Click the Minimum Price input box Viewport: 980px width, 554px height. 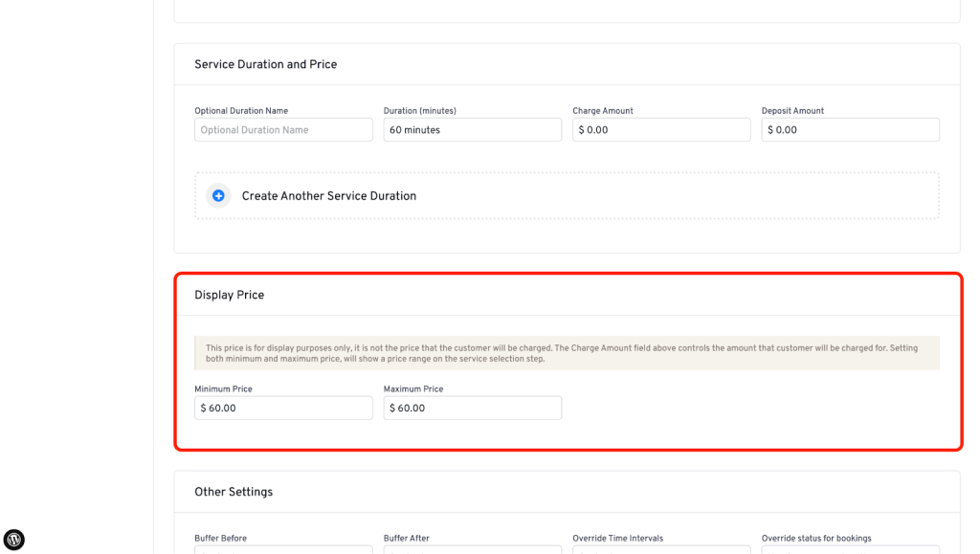283,409
